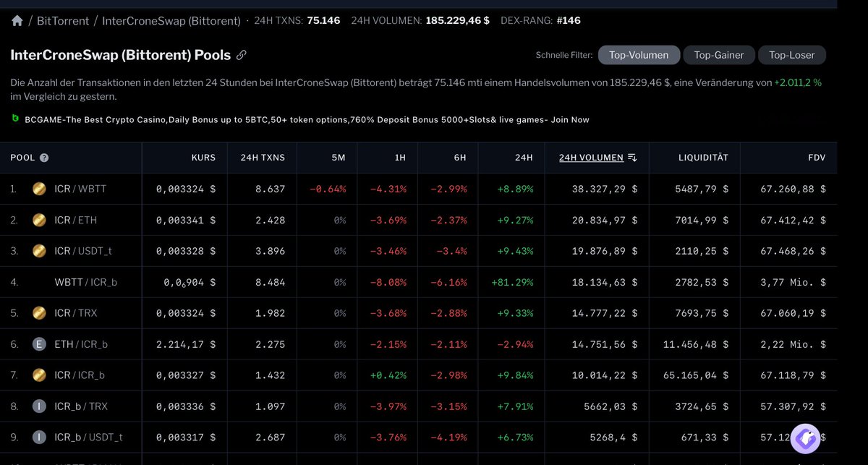Open ICR_b / TRX token icon
868x465 pixels.
[x=40, y=406]
